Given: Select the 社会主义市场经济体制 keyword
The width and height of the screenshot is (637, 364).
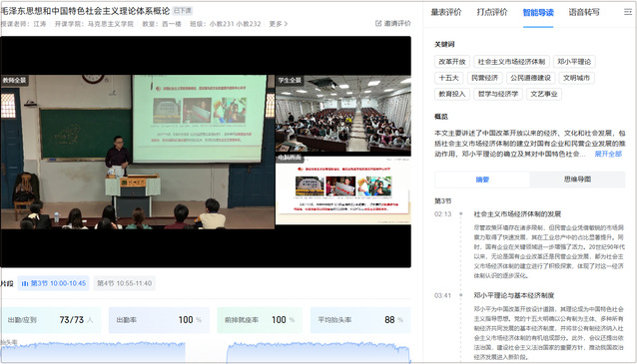Looking at the screenshot, I should pyautogui.click(x=511, y=62).
